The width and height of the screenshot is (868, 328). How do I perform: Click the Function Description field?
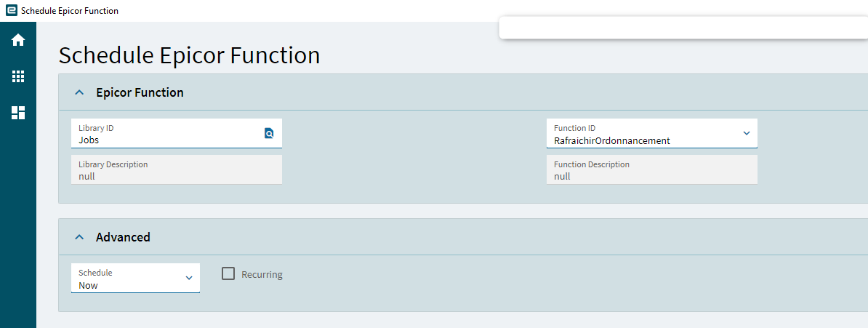(x=651, y=169)
